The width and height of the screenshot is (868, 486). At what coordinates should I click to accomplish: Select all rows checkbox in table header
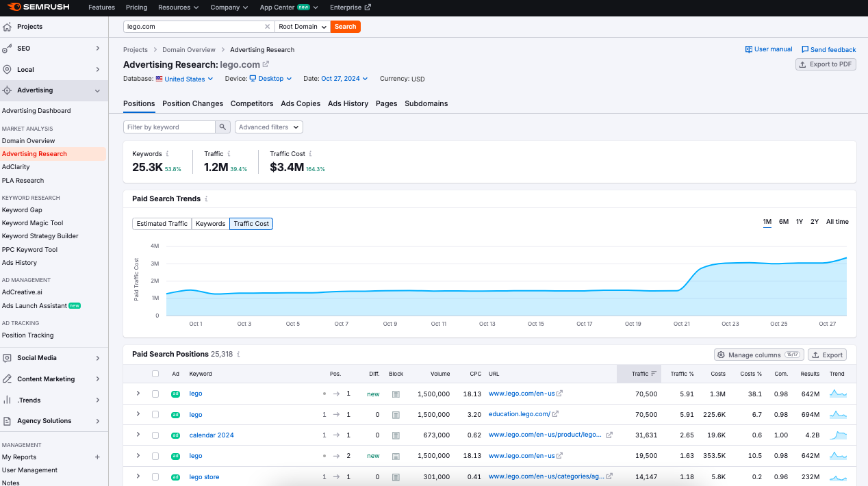click(x=155, y=374)
